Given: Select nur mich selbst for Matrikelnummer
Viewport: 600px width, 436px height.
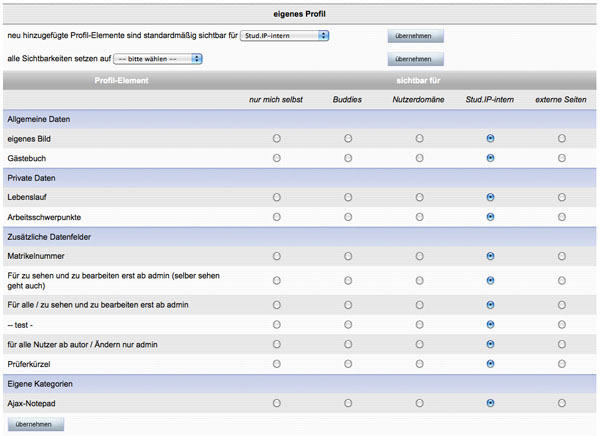Looking at the screenshot, I should (276, 256).
